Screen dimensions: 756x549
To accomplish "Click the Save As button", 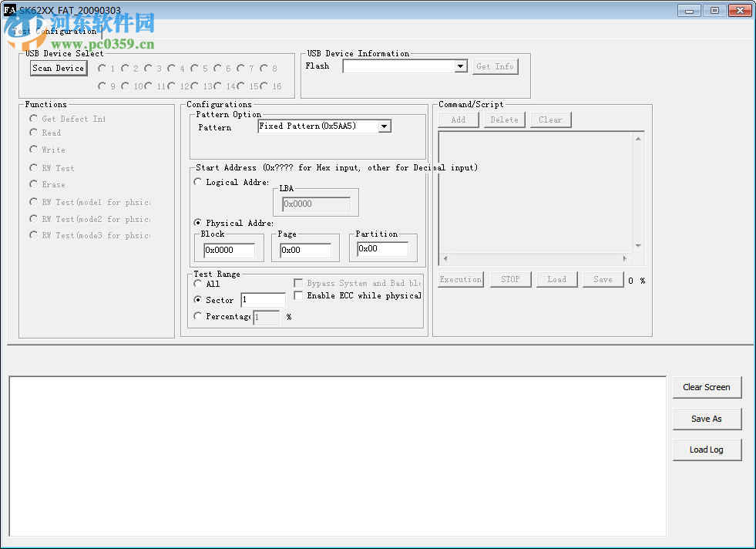I will (x=707, y=419).
